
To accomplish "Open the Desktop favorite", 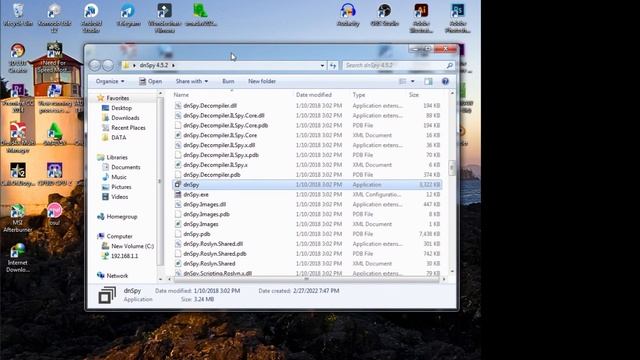I will [x=121, y=108].
